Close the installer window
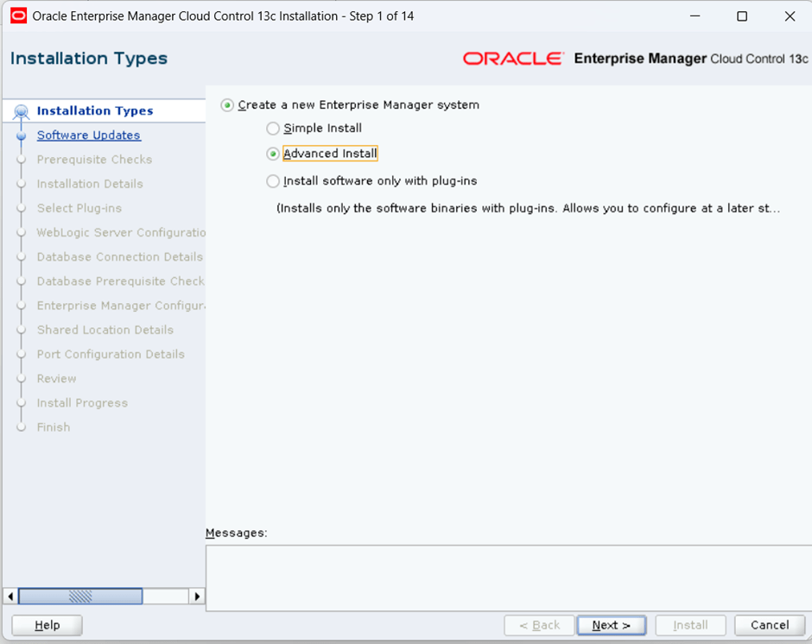This screenshot has width=812, height=644. point(789,16)
